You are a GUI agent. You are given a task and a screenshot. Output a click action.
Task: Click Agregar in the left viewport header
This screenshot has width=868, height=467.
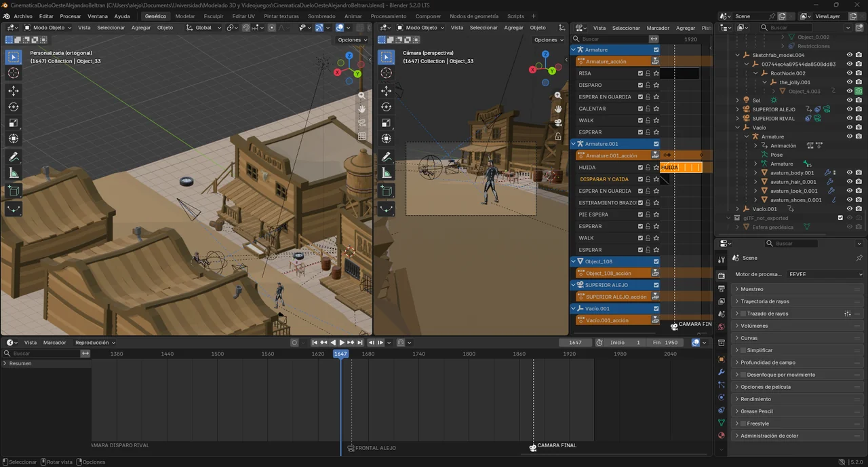coord(141,28)
